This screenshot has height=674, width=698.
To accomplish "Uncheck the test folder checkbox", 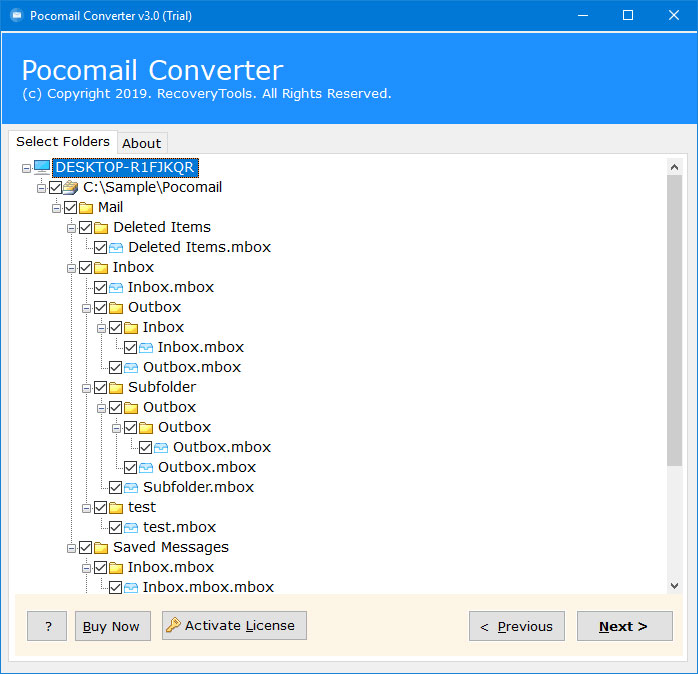I will (101, 508).
